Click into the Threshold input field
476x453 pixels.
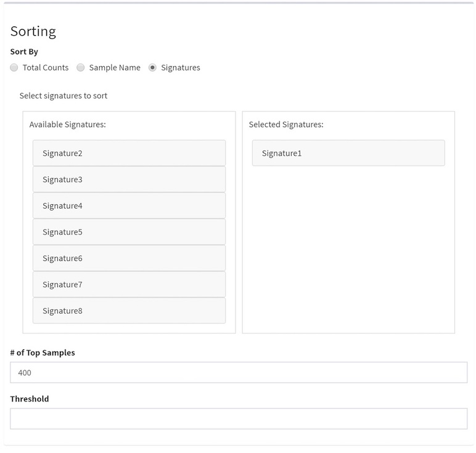click(x=238, y=418)
